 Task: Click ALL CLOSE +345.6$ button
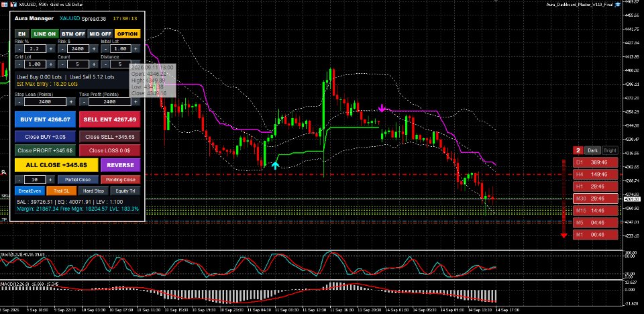56,165
